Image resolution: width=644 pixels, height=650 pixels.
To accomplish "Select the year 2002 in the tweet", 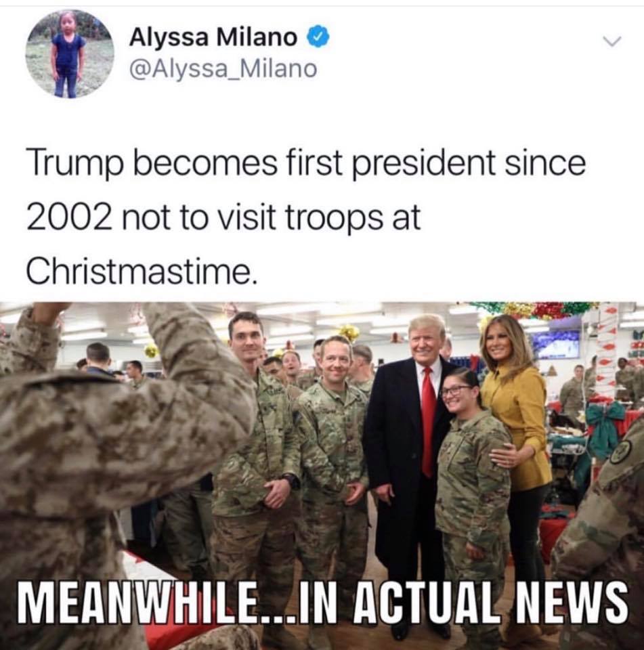I will 69,217.
